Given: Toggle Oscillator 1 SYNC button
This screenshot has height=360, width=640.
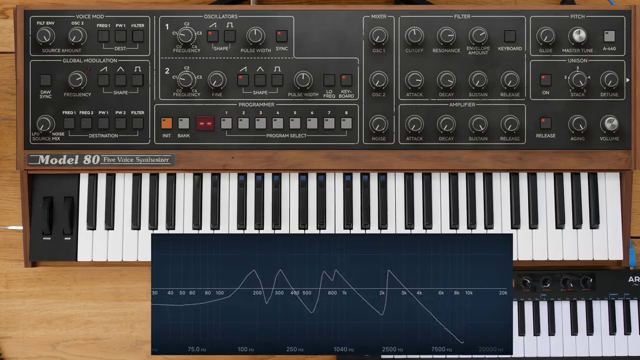Looking at the screenshot, I should pos(282,36).
